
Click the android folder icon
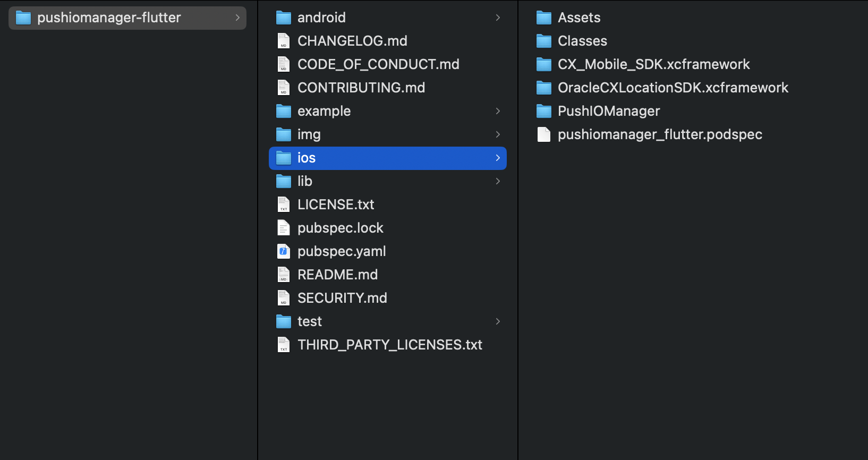click(284, 18)
